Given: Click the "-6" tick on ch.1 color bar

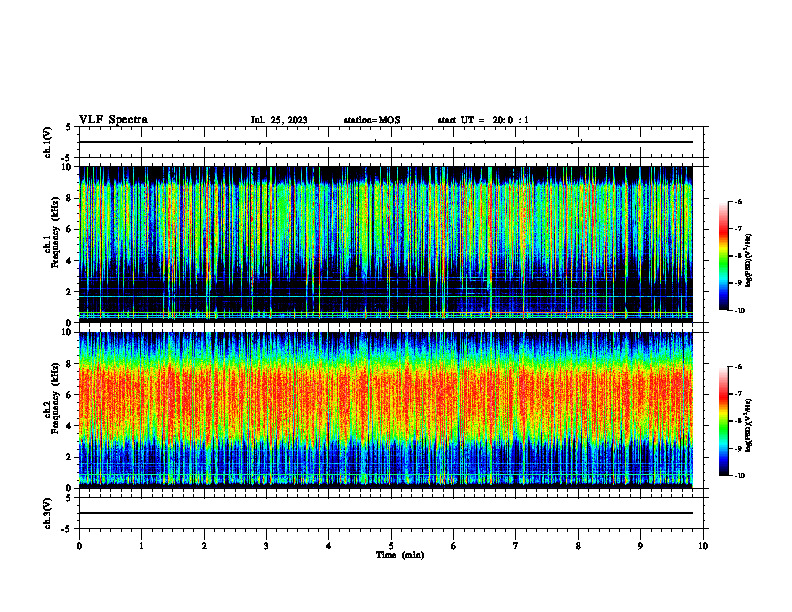Looking at the screenshot, I should (738, 202).
